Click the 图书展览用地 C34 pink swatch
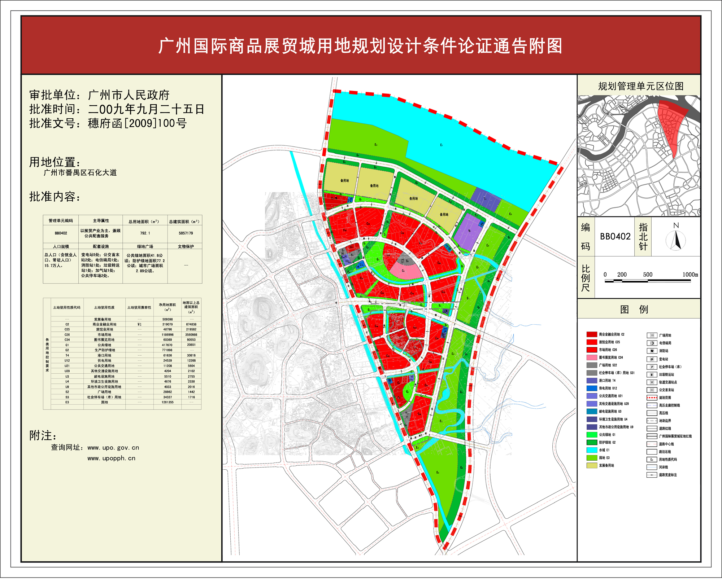The image size is (722, 588). tap(592, 357)
